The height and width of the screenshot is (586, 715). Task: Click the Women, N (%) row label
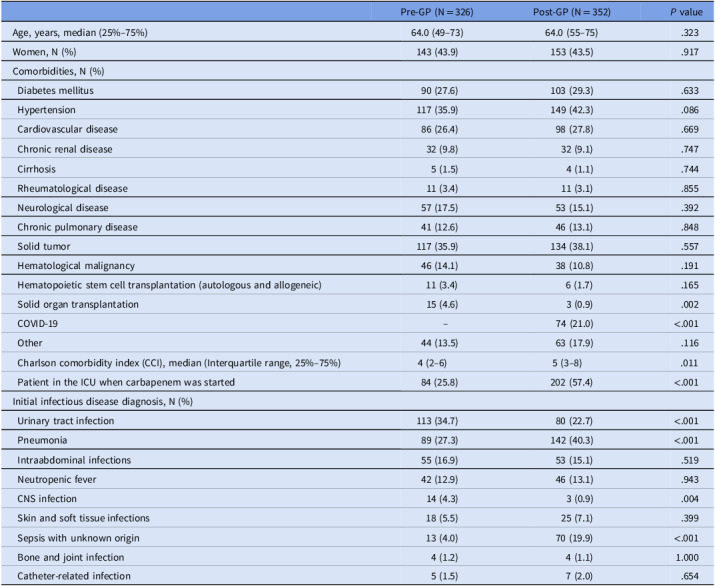[44, 52]
